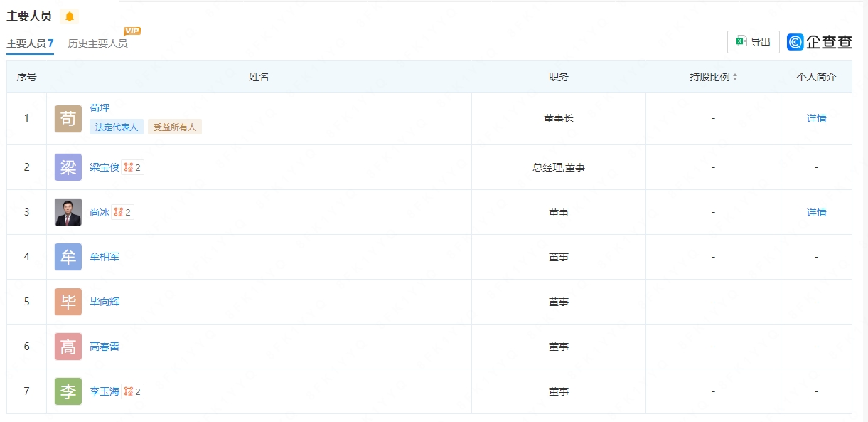View 详情 for 尚冰
This screenshot has width=868, height=422.
[816, 212]
